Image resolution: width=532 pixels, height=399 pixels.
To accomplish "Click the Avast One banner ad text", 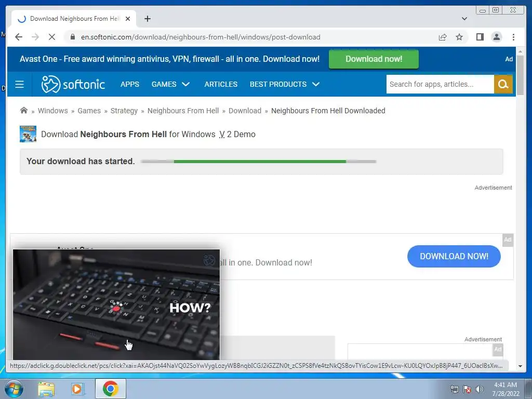I will [170, 59].
